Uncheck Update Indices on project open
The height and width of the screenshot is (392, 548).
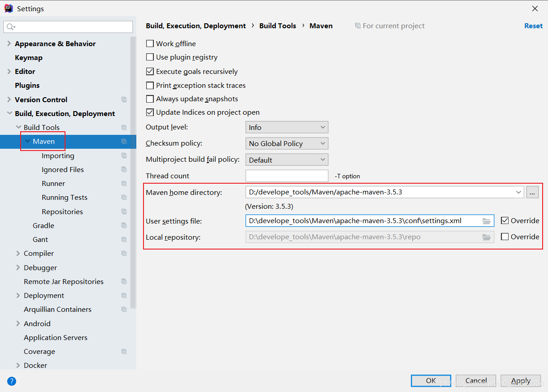(x=150, y=112)
